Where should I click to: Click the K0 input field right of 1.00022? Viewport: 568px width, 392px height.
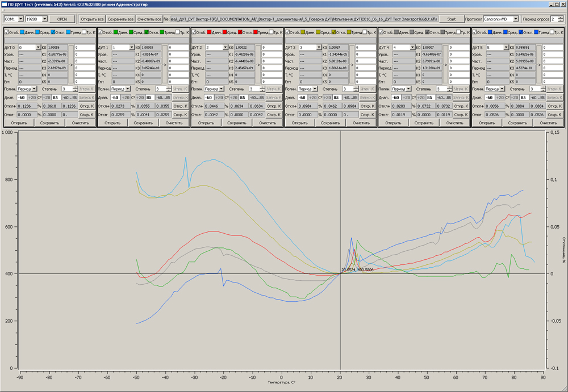tap(272, 48)
